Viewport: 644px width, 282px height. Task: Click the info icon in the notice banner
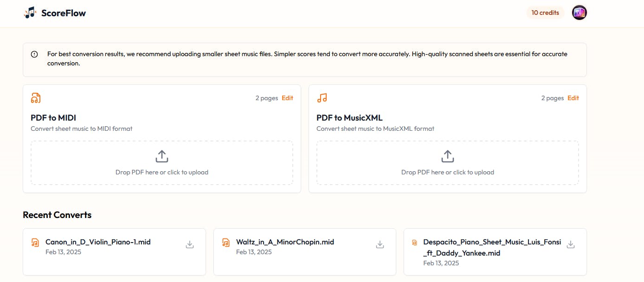pos(34,54)
